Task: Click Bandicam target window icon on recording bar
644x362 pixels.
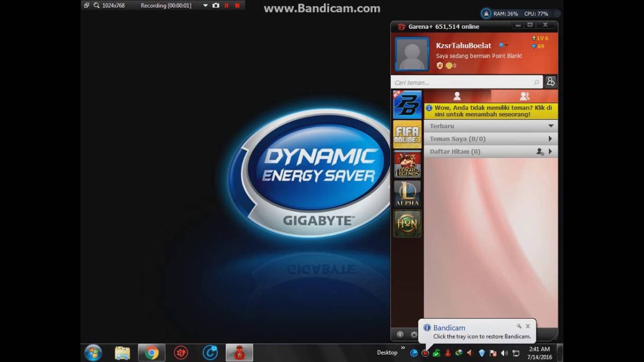Action: 87,6
